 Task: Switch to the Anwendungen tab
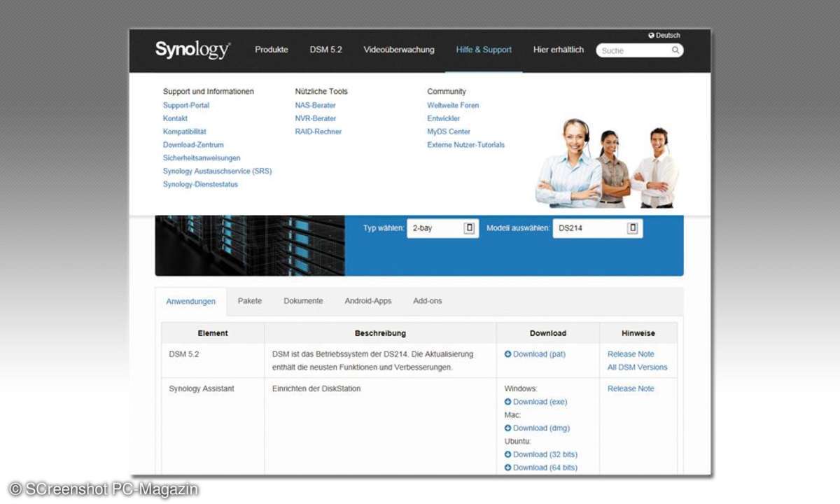point(191,302)
